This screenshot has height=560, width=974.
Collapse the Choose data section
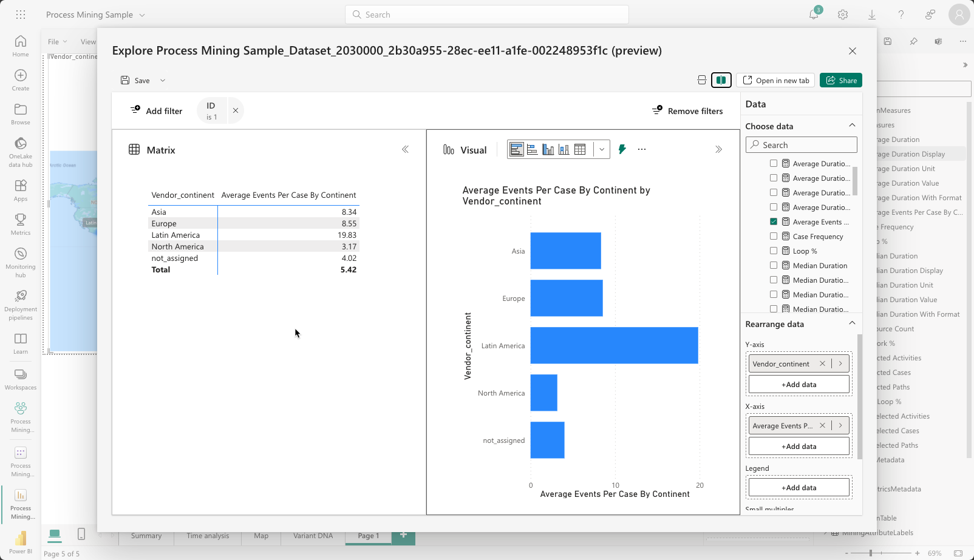(852, 126)
